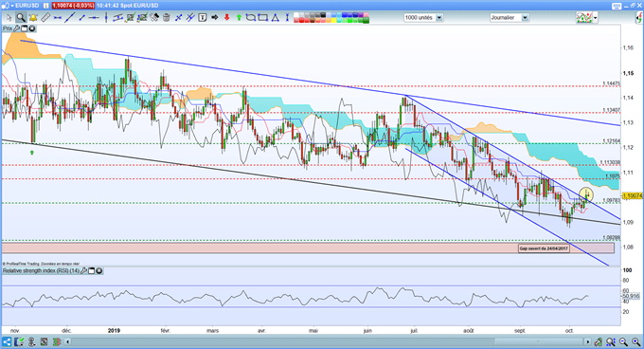Zoom in with bottom-right plus magnifier

636,341
